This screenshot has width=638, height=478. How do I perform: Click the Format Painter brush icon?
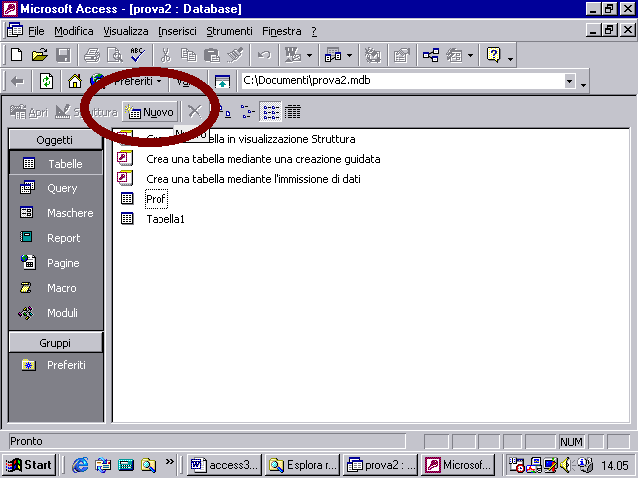[235, 55]
